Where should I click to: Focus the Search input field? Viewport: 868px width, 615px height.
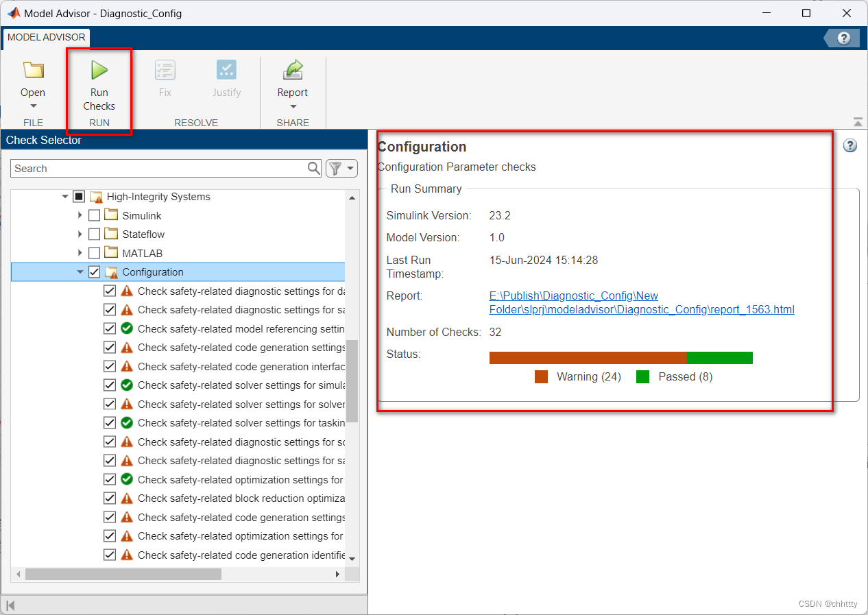159,168
